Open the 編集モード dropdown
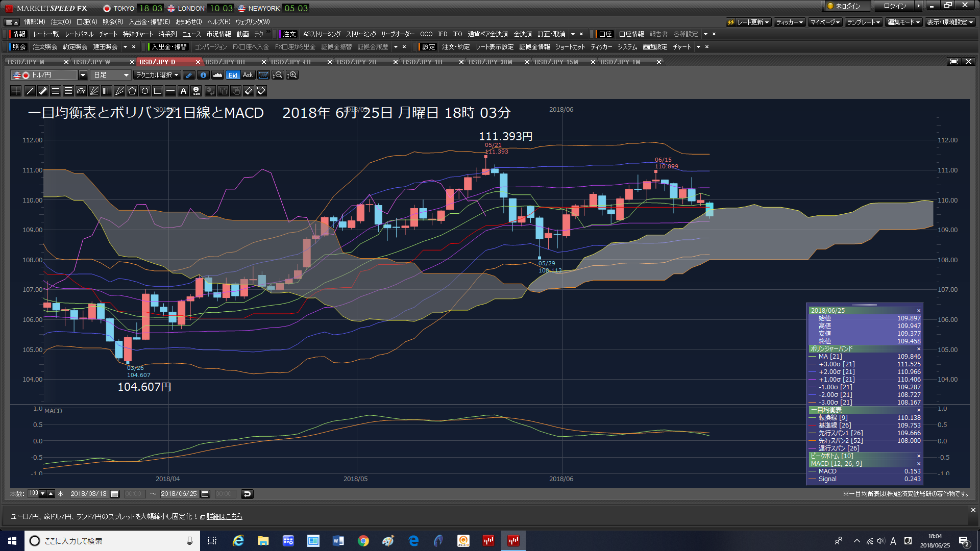 point(903,22)
